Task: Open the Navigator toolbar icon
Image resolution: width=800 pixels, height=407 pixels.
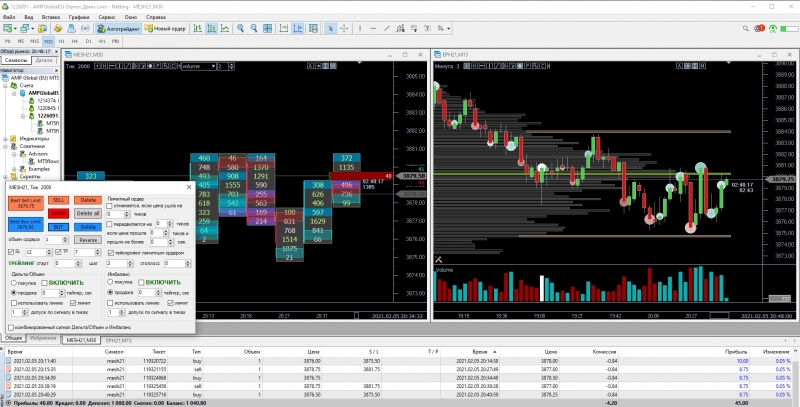Action: click(x=71, y=29)
